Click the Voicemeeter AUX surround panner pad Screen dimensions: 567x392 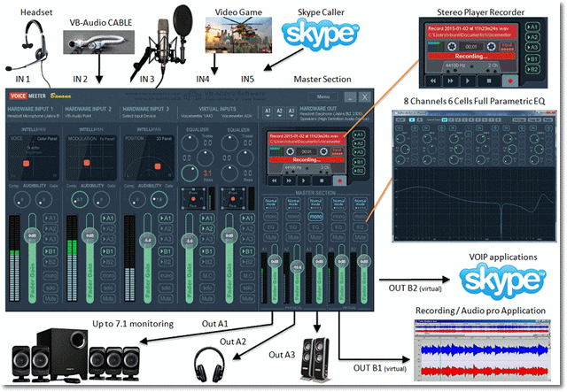coord(233,199)
